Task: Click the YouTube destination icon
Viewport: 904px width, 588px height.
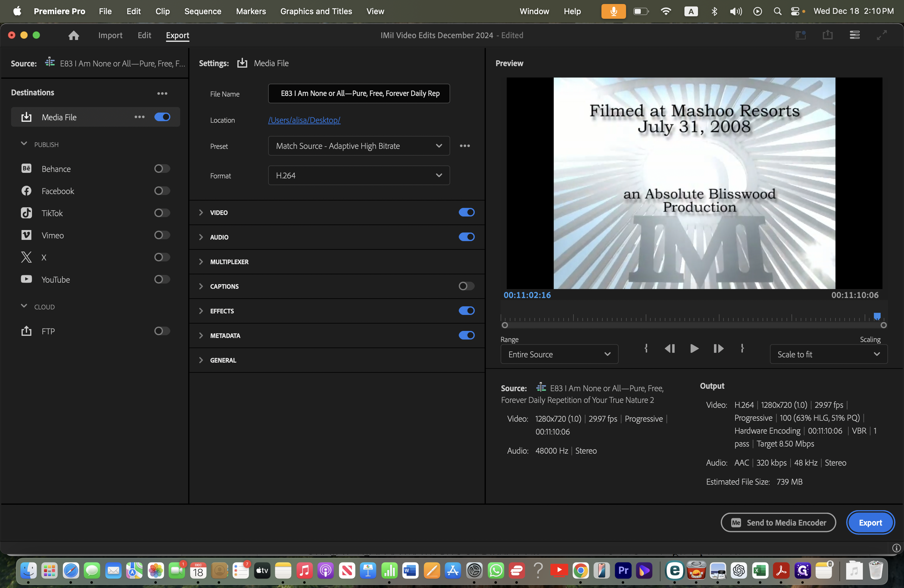Action: (26, 279)
